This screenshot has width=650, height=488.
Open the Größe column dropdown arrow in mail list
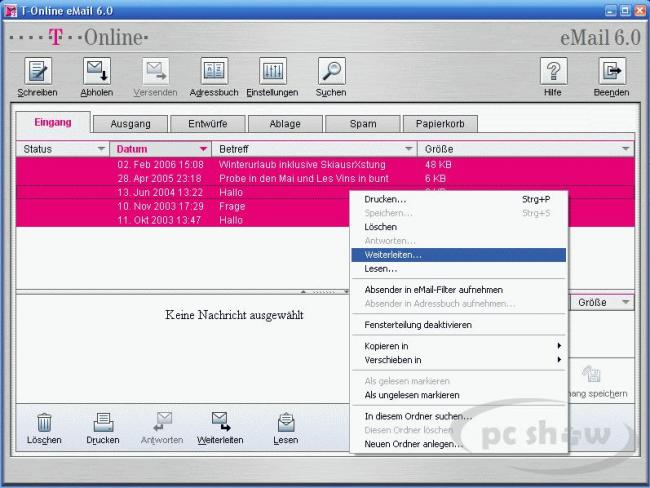coord(626,149)
